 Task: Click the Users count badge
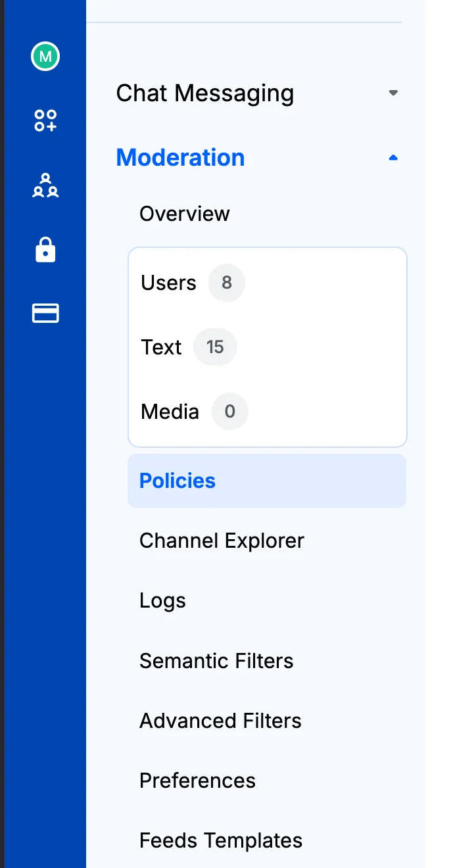point(226,283)
